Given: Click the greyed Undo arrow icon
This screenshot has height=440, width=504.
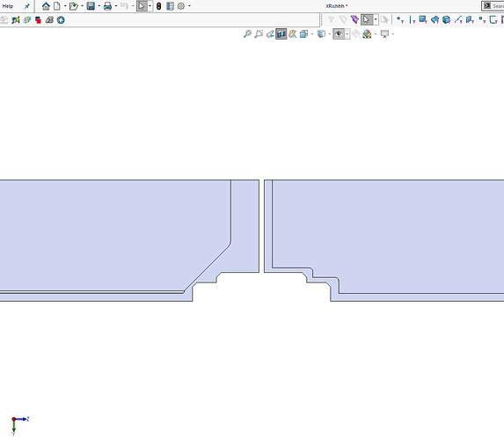Looking at the screenshot, I should (124, 6).
